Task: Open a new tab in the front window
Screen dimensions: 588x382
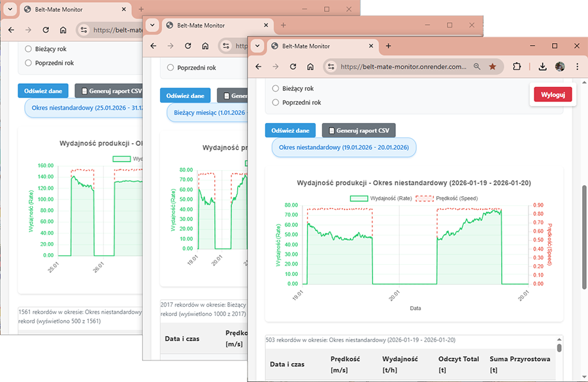Action: [388, 46]
